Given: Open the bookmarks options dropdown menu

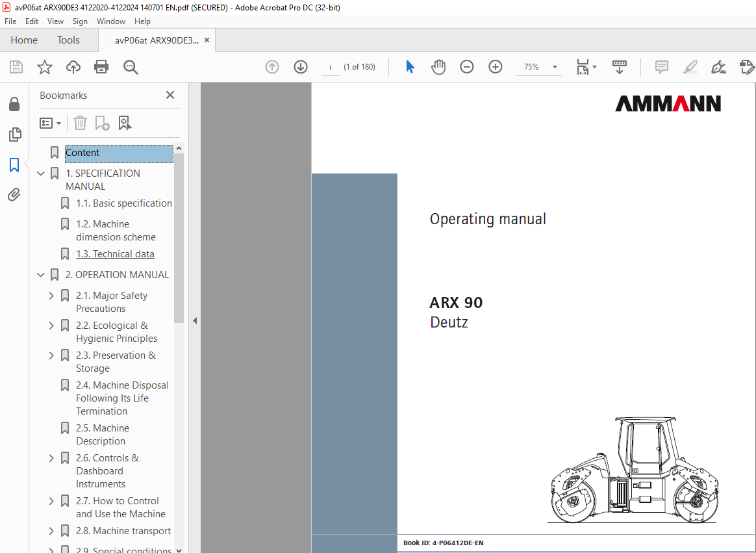Looking at the screenshot, I should click(50, 123).
